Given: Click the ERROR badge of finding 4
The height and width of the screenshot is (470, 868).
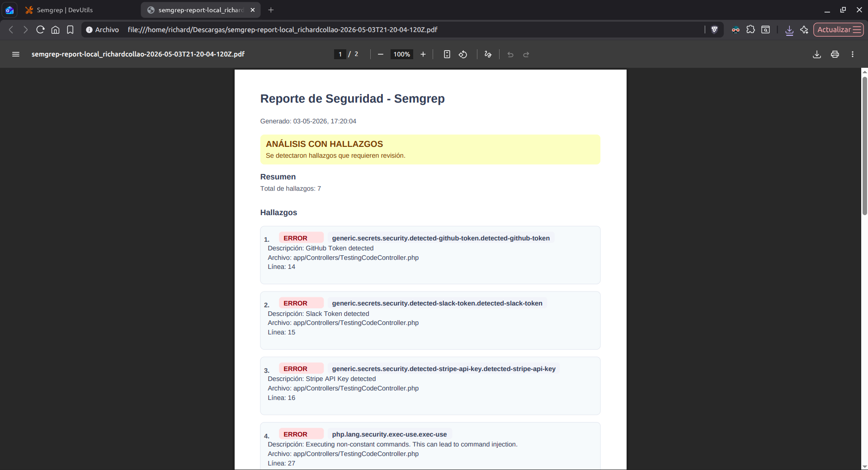Looking at the screenshot, I should coord(301,434).
